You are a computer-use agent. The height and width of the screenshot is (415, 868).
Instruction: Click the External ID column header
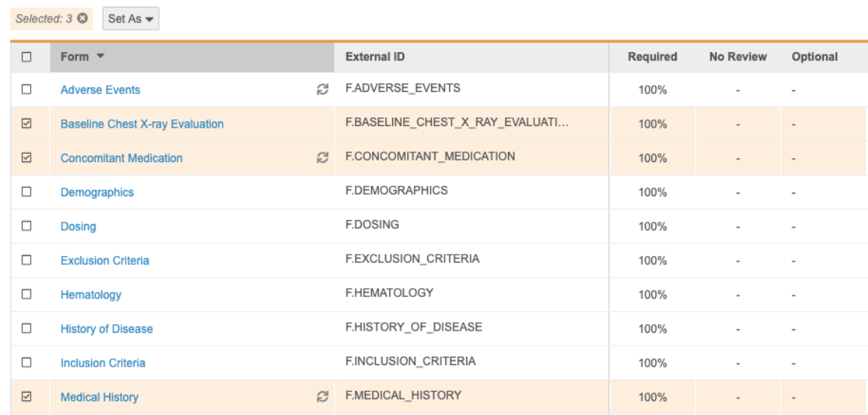[x=375, y=57]
